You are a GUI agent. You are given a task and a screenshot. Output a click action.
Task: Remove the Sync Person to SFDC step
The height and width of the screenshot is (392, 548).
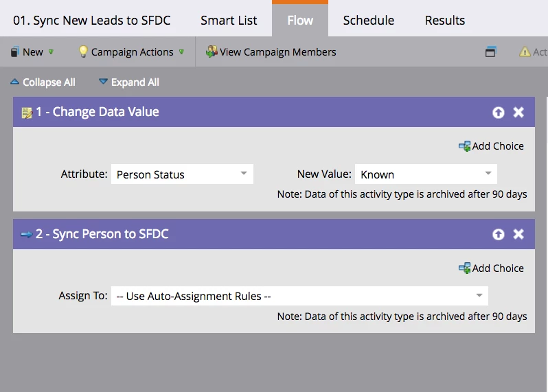(x=518, y=235)
